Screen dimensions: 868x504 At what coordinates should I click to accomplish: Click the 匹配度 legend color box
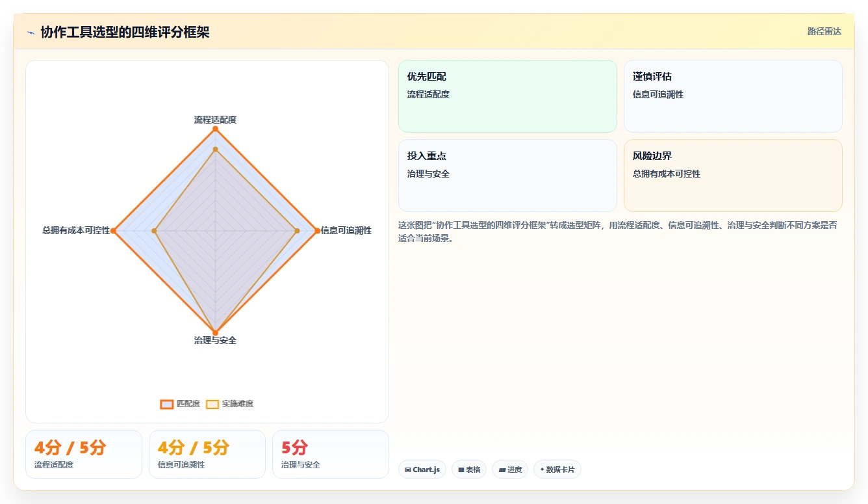(x=167, y=404)
